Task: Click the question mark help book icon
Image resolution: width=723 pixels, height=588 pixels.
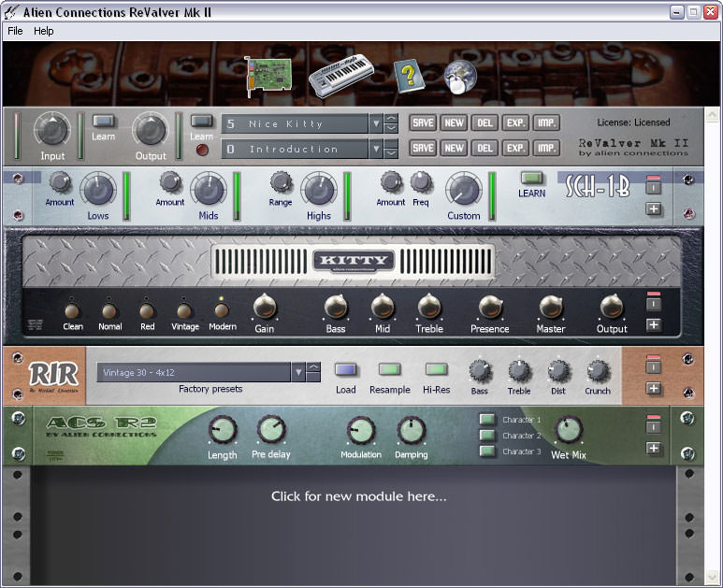Action: 408,75
